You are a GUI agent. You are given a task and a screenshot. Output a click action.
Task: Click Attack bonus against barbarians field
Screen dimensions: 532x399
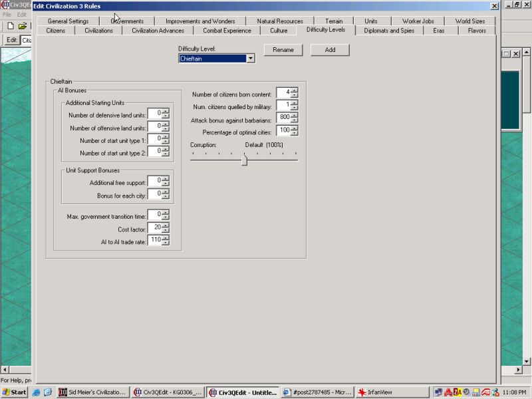click(283, 118)
